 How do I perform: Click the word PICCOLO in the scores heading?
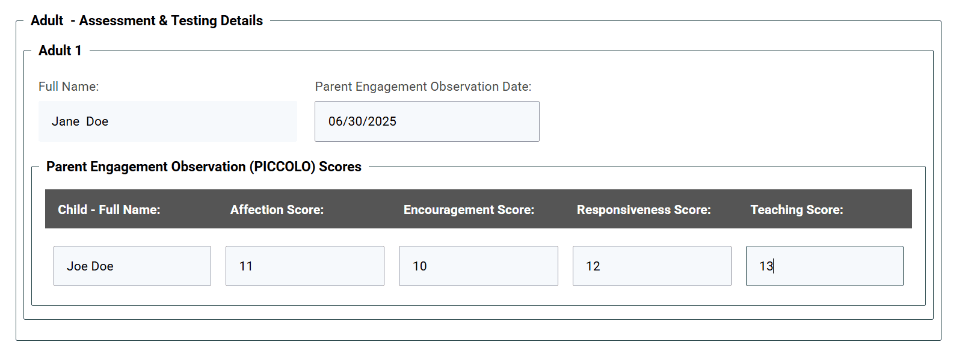[282, 166]
